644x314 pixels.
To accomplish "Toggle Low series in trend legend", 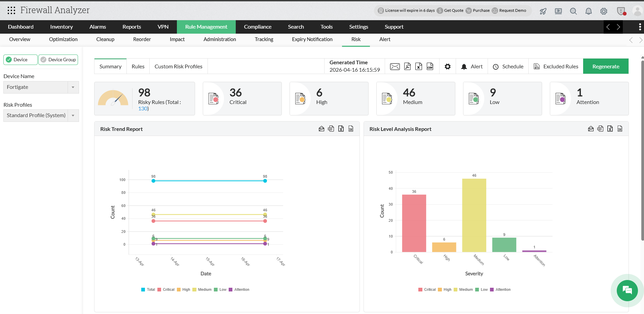I will coord(220,289).
